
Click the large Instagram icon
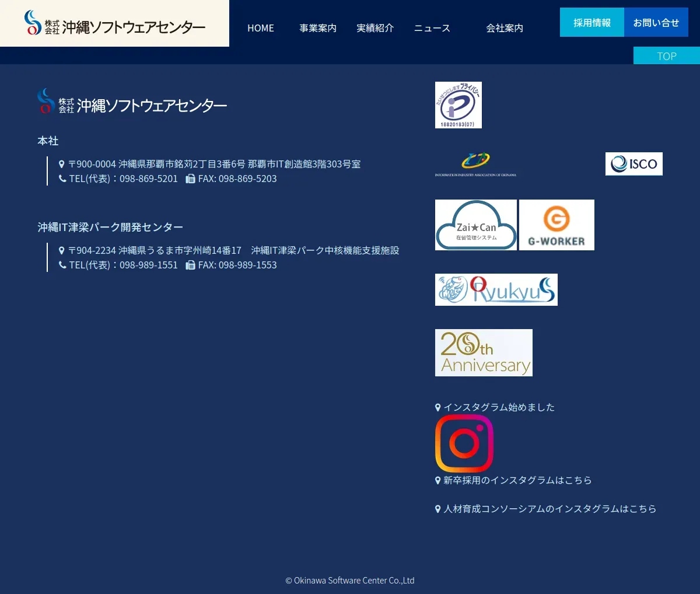[x=464, y=443]
